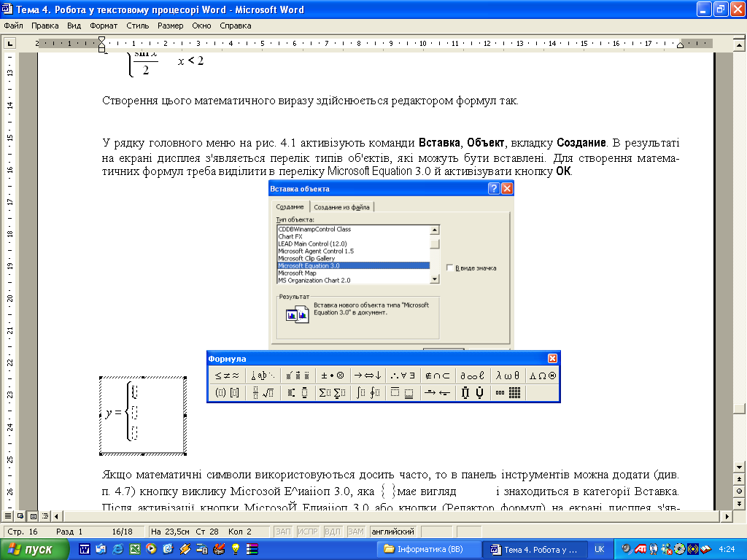Open the integral templates palette (∫)

click(x=368, y=393)
